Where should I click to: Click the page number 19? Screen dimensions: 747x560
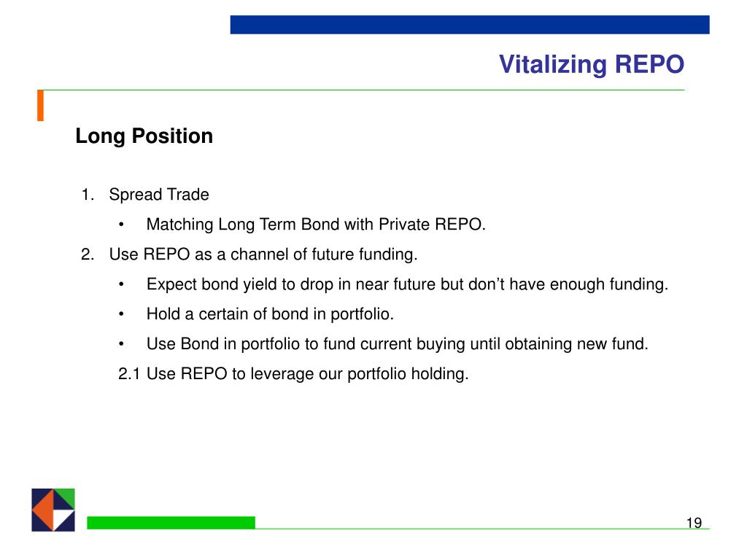click(694, 523)
